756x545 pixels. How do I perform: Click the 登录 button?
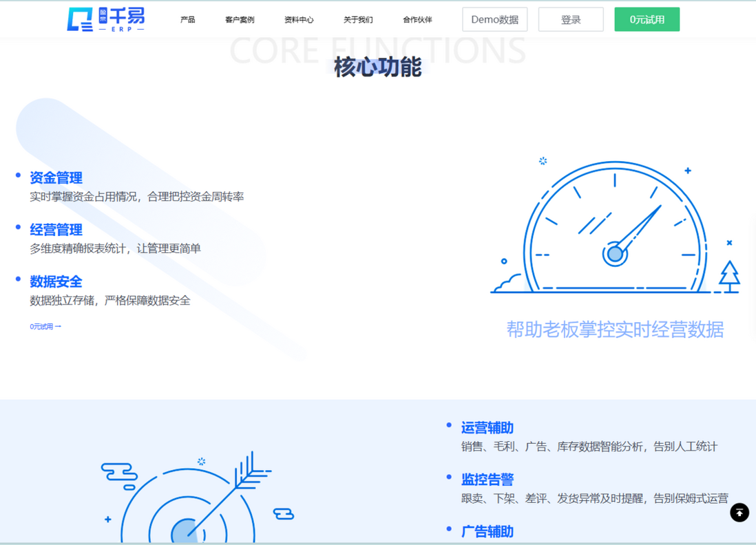click(x=571, y=19)
